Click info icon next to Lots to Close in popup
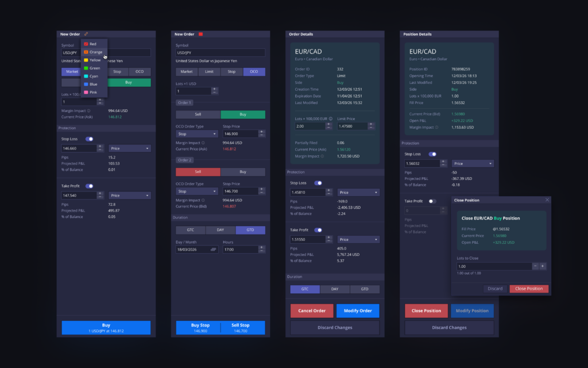Image resolution: width=588 pixels, height=368 pixels. 482,258
